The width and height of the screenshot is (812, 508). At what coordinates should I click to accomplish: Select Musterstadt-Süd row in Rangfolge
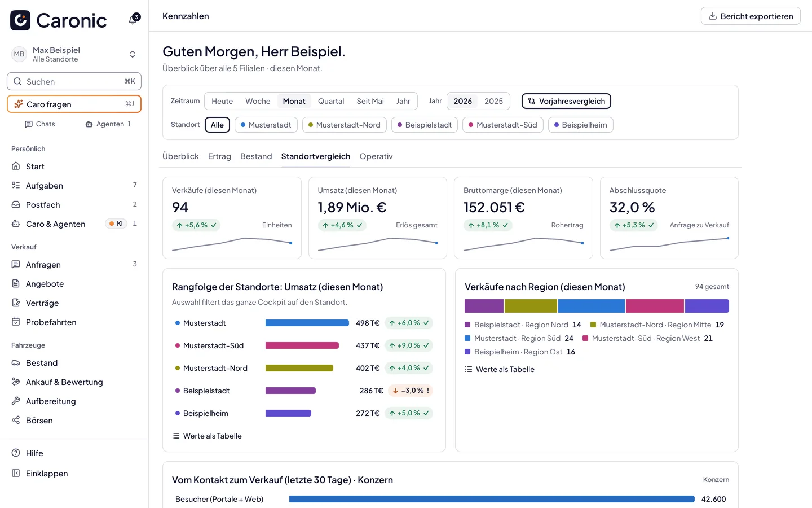pos(304,345)
